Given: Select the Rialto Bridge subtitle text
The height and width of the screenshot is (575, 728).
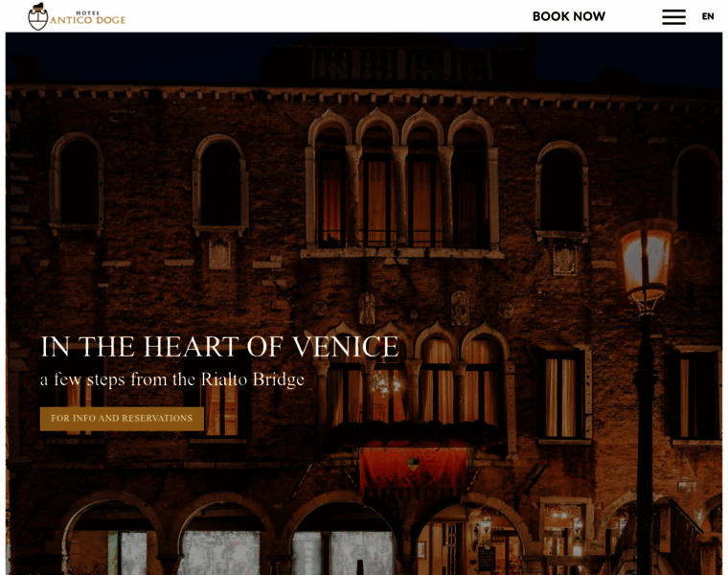Looking at the screenshot, I should [172, 379].
